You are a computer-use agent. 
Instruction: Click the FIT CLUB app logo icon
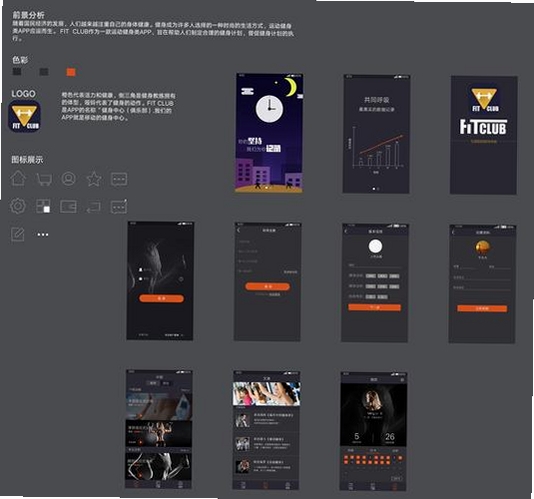pyautogui.click(x=24, y=116)
